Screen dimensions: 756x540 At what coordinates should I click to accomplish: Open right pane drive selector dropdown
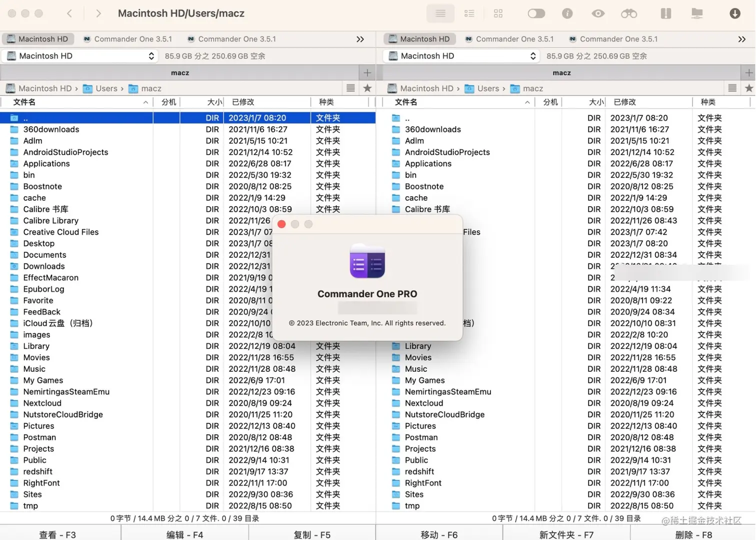(x=462, y=56)
